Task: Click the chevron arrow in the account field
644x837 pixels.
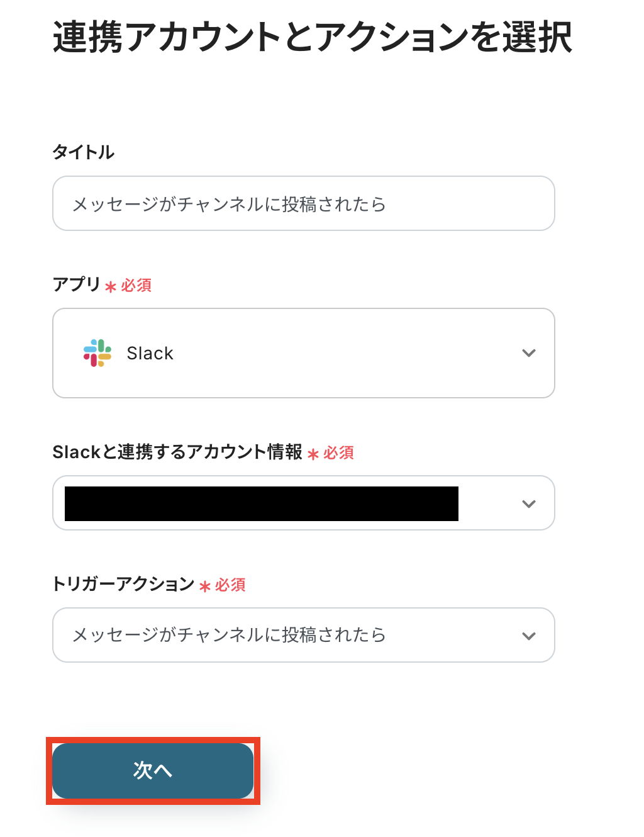Action: pyautogui.click(x=529, y=503)
